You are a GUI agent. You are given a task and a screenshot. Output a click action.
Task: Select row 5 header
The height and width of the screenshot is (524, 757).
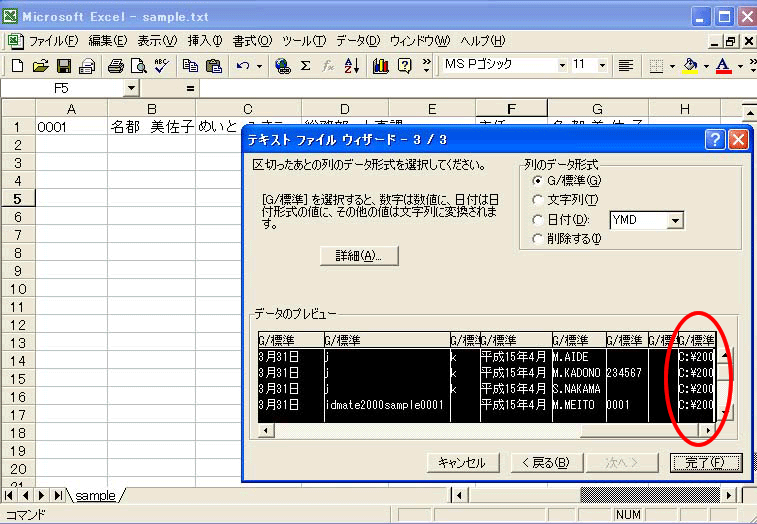tap(18, 199)
